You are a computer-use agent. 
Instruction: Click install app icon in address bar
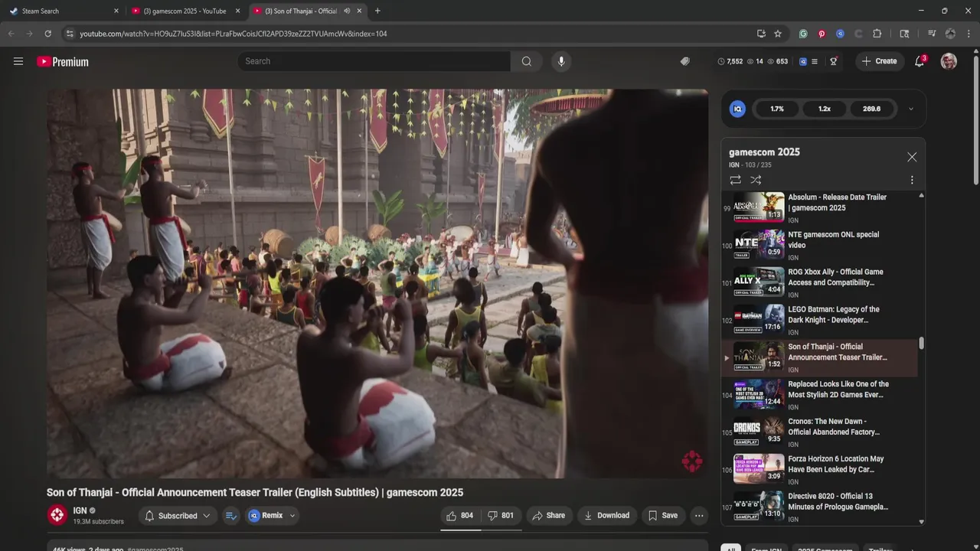click(x=761, y=34)
